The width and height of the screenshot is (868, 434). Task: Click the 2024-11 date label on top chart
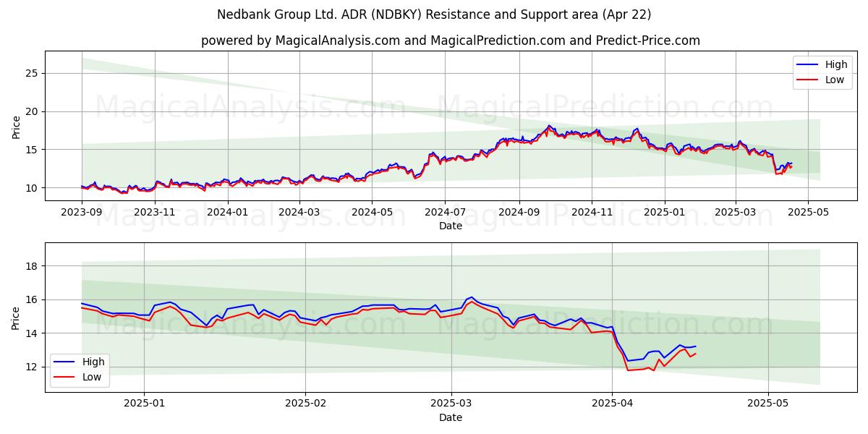(x=592, y=212)
